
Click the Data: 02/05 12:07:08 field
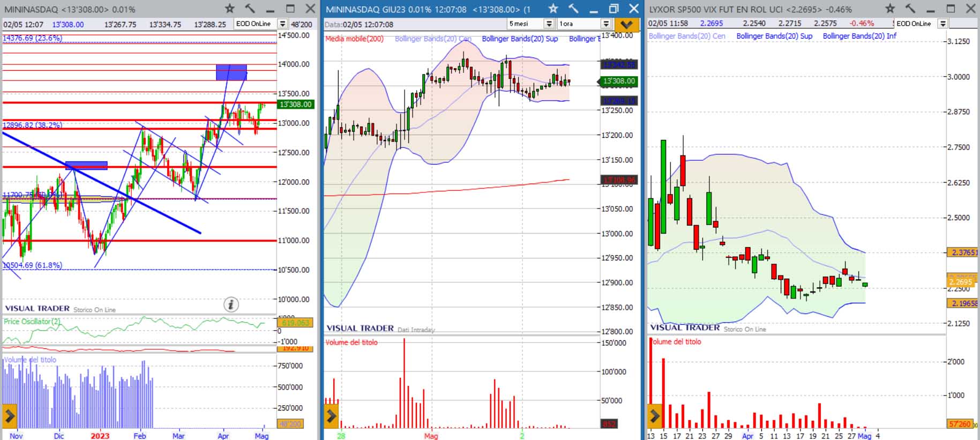click(x=359, y=25)
